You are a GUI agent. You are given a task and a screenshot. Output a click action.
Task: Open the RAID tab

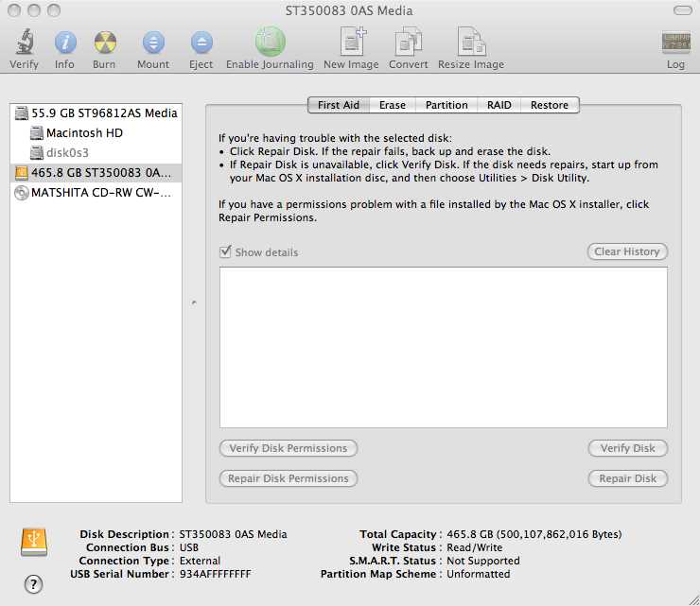click(x=499, y=105)
